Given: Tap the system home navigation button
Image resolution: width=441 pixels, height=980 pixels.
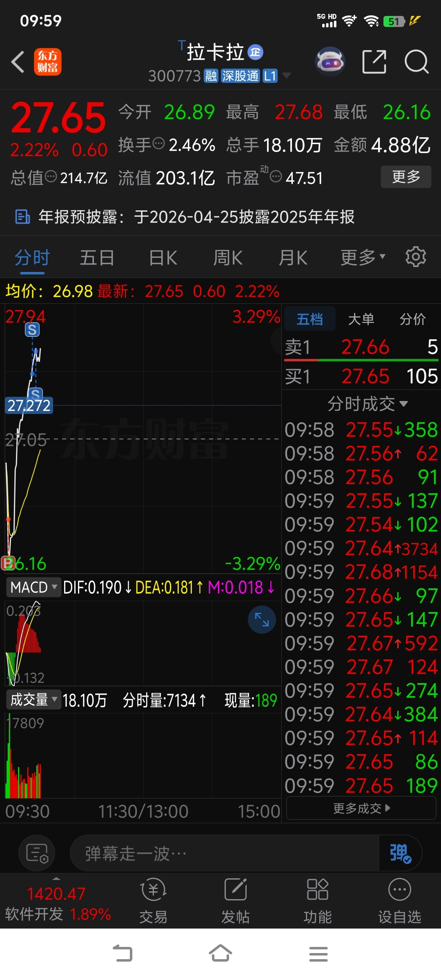Looking at the screenshot, I should (x=220, y=953).
